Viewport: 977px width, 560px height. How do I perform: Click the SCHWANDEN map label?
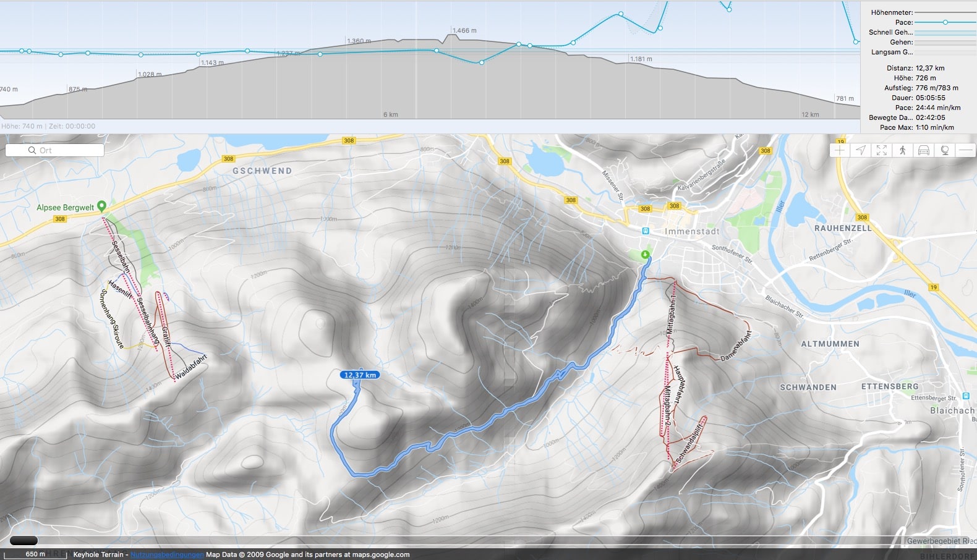point(808,388)
